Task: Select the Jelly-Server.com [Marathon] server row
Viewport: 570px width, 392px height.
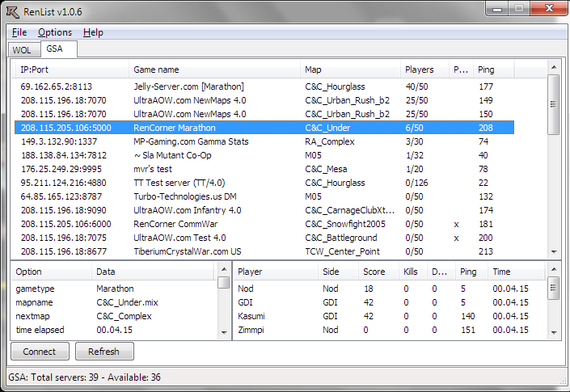Action: 188,86
